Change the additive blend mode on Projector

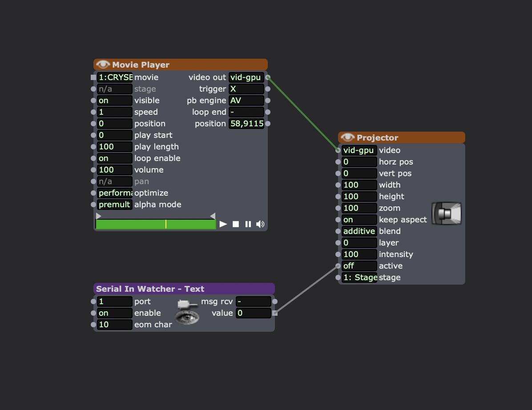click(359, 231)
